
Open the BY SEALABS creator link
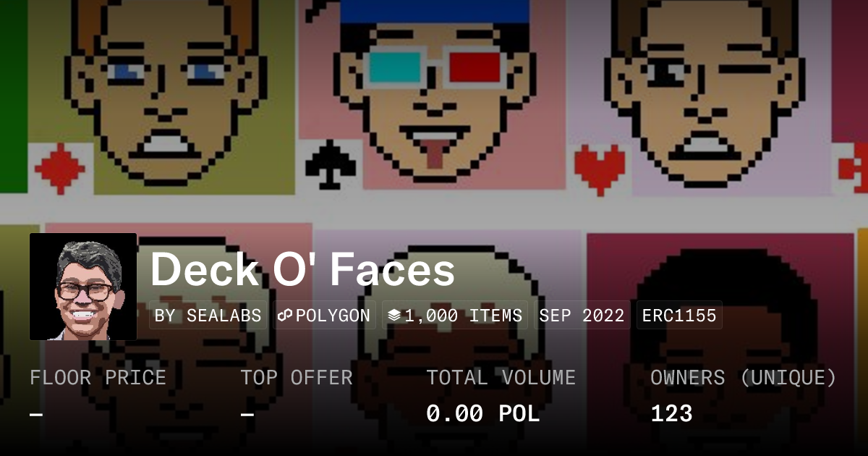208,316
